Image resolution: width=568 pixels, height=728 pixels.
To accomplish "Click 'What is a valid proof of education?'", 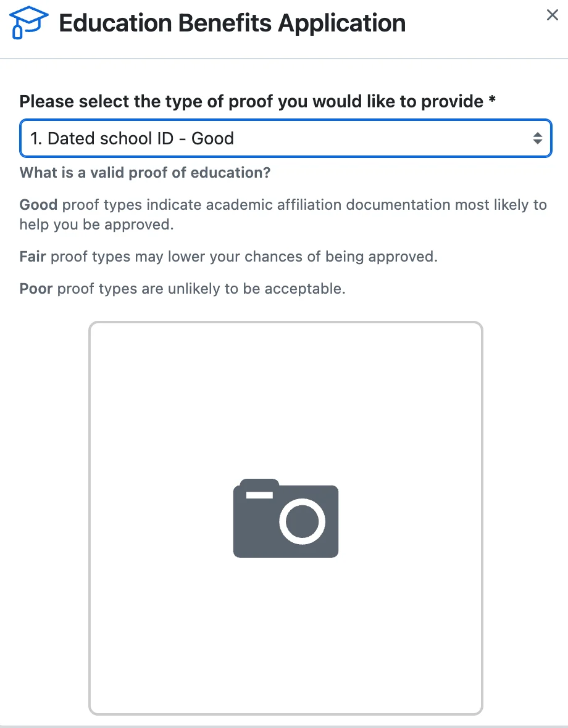I will [x=145, y=173].
